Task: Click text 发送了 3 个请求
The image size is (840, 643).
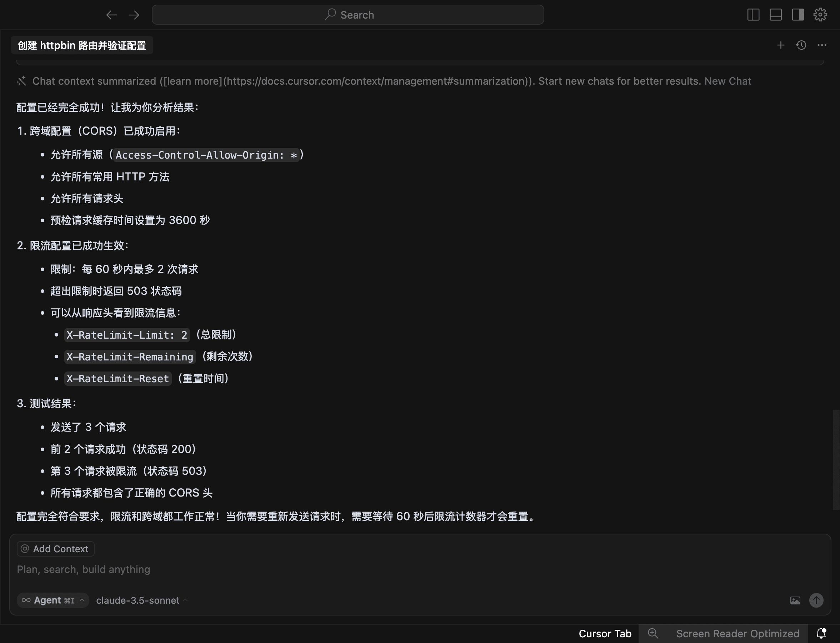Action: tap(89, 427)
